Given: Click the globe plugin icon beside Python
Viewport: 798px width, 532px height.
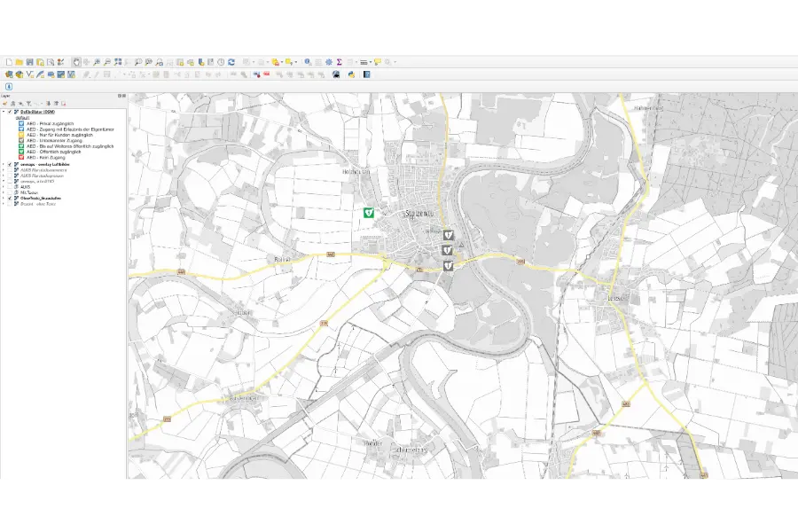Looking at the screenshot, I should coord(336,74).
